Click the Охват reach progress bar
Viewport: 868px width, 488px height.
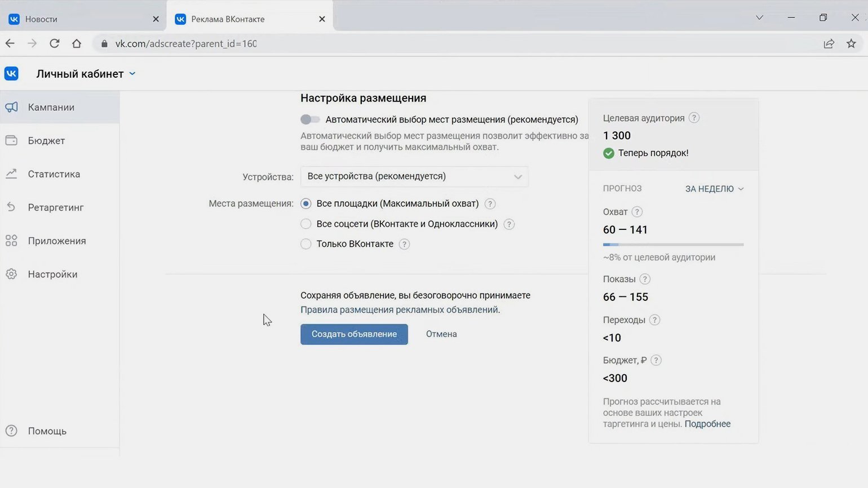coord(673,245)
